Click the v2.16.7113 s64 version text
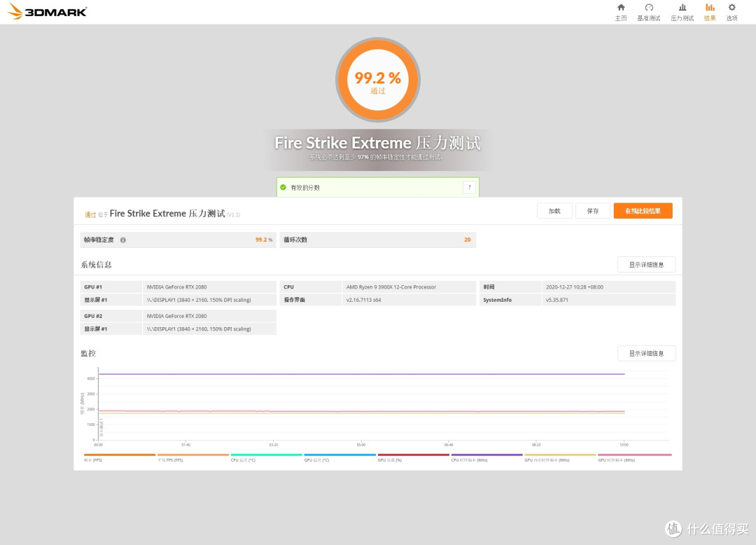The width and height of the screenshot is (756, 545). [363, 300]
